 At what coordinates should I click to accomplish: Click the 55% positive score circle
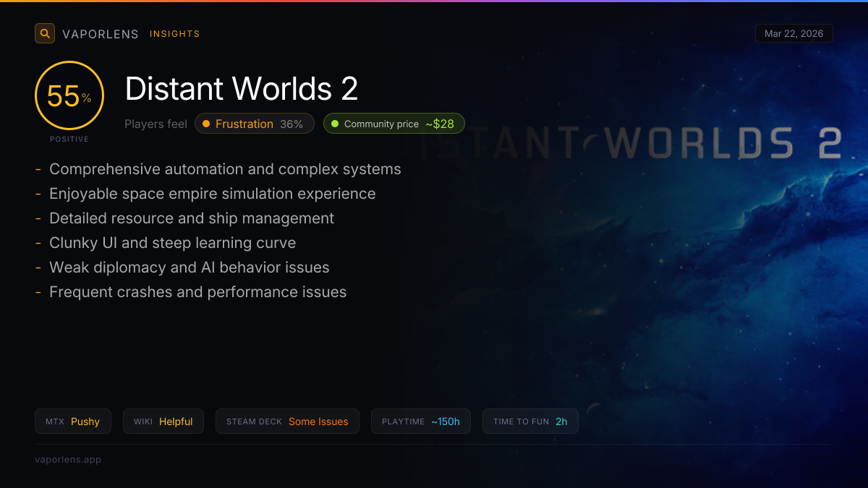(x=69, y=96)
